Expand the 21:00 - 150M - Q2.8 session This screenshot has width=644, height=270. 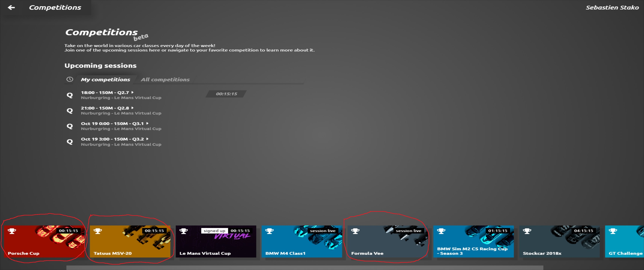click(133, 108)
